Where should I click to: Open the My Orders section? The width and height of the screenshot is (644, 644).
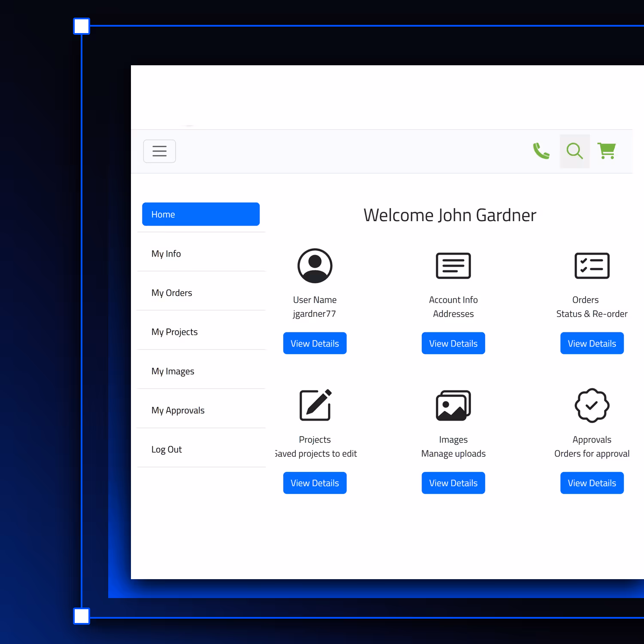click(x=172, y=292)
